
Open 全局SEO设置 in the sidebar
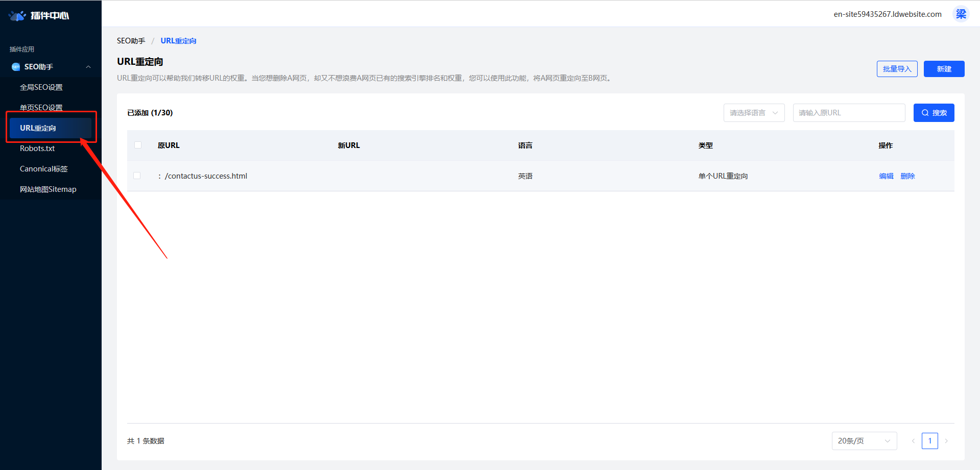[x=41, y=87]
